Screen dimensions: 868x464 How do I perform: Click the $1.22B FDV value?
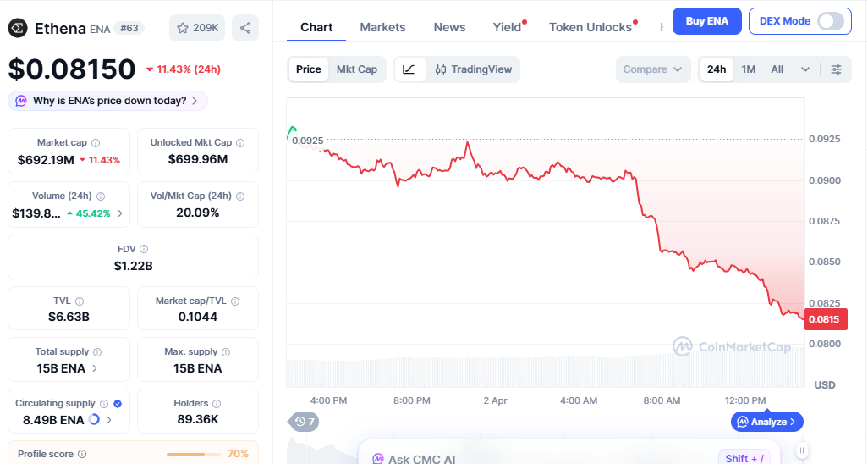pyautogui.click(x=133, y=266)
